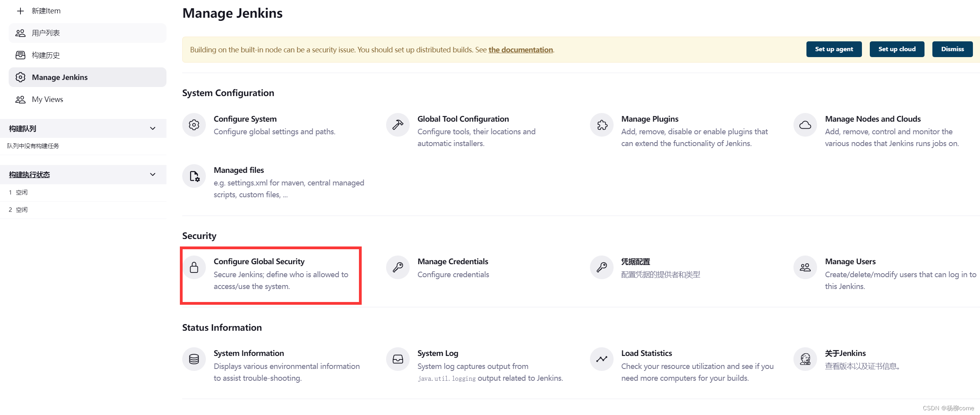Open the documentation link

pos(520,50)
